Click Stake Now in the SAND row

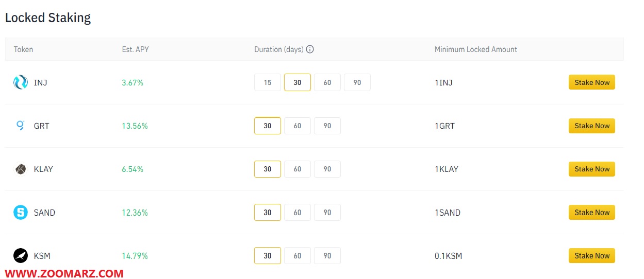tap(592, 212)
